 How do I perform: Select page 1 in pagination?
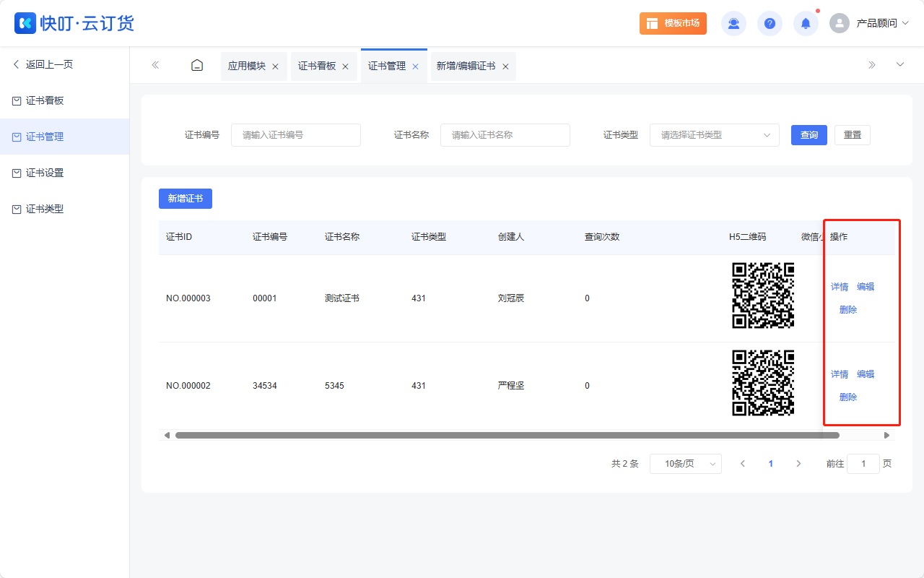click(770, 464)
